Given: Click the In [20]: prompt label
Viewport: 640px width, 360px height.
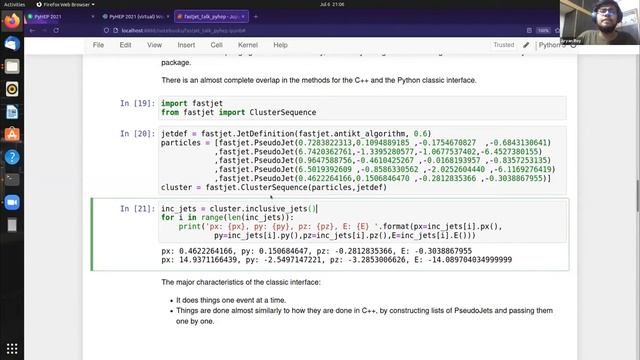Looking at the screenshot, I should click(138, 133).
